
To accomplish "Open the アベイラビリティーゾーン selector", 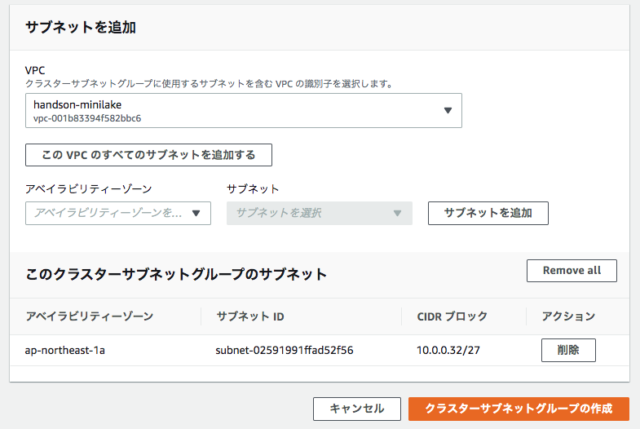I will tap(118, 213).
